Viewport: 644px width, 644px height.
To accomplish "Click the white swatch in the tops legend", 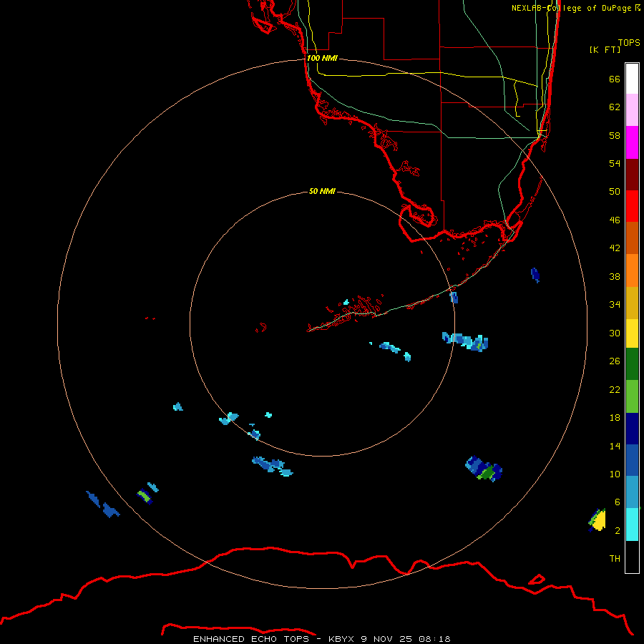I will point(632,79).
